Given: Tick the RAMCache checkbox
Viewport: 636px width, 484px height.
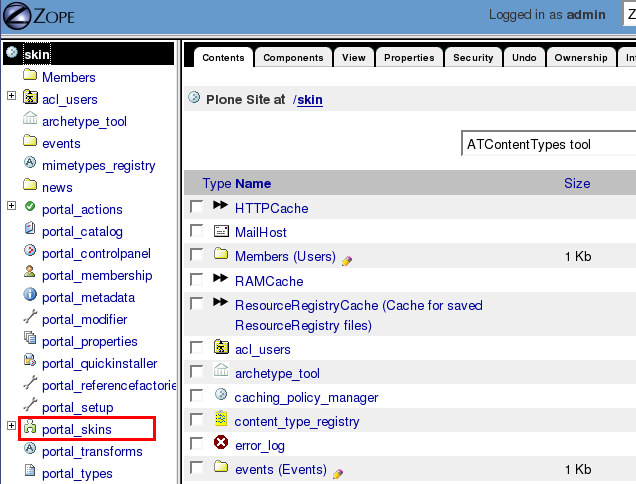Looking at the screenshot, I should coord(197,280).
